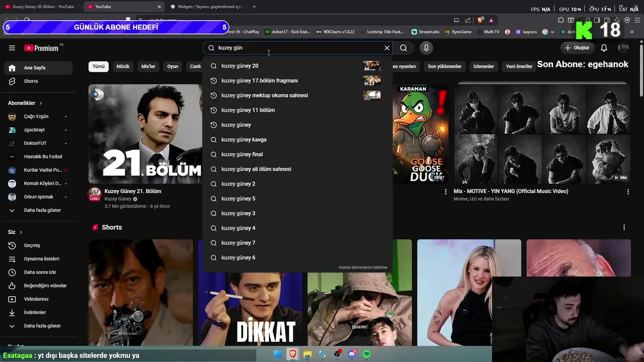Click Arama tahminlerini bildirme link

(x=363, y=267)
